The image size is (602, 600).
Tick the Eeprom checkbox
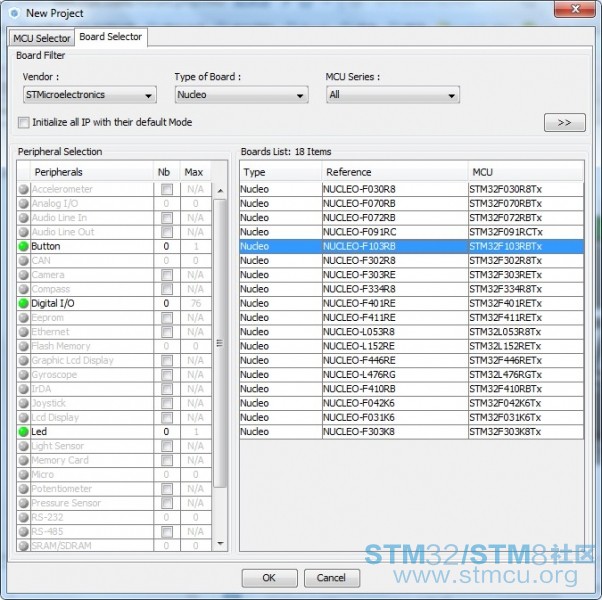(x=167, y=318)
